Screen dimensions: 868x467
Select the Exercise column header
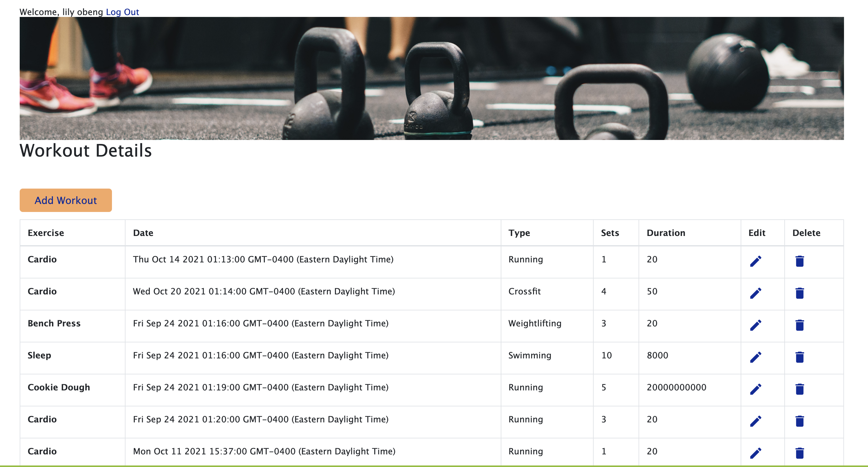pos(46,233)
